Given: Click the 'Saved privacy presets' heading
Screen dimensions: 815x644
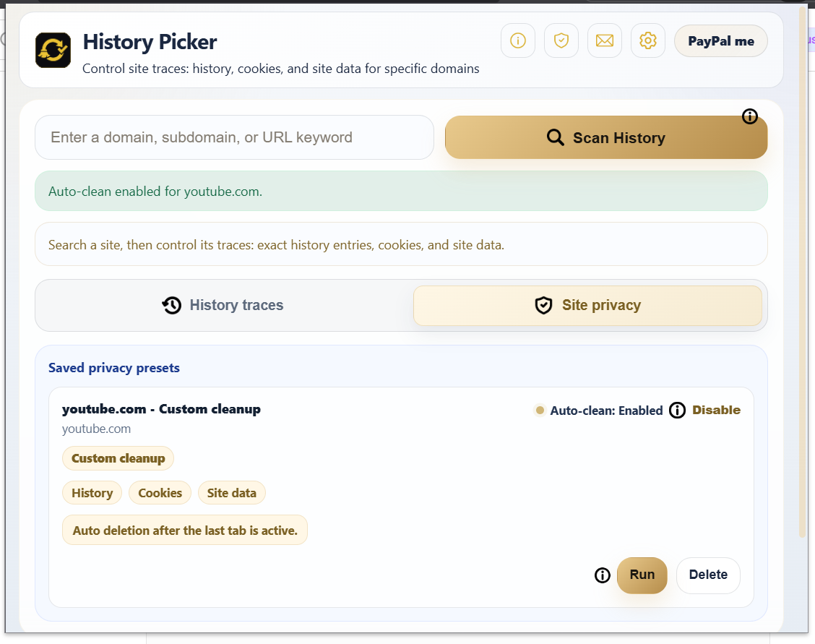Looking at the screenshot, I should (x=114, y=368).
